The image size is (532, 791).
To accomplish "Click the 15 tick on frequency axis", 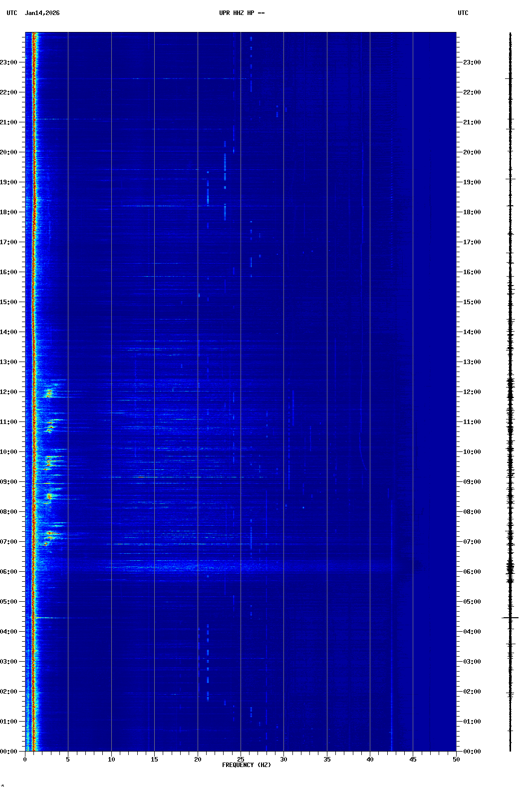I will [x=154, y=760].
